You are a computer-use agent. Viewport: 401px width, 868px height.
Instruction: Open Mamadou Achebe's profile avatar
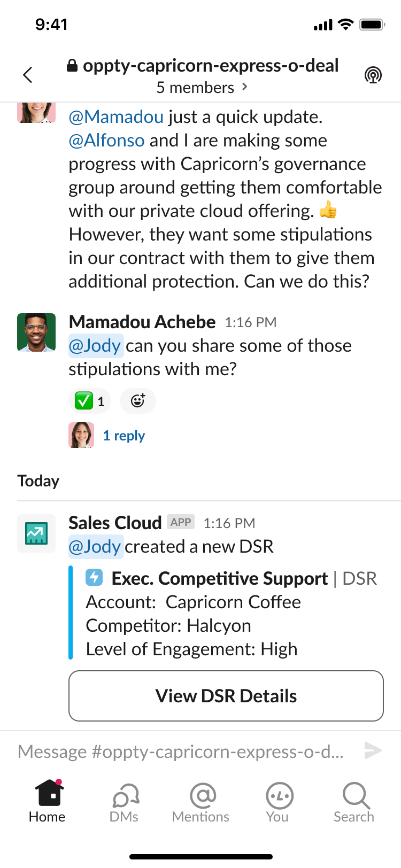[36, 332]
